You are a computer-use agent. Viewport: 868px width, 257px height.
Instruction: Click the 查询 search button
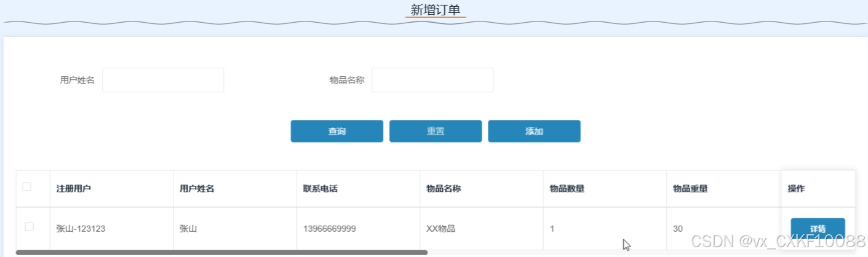point(337,132)
